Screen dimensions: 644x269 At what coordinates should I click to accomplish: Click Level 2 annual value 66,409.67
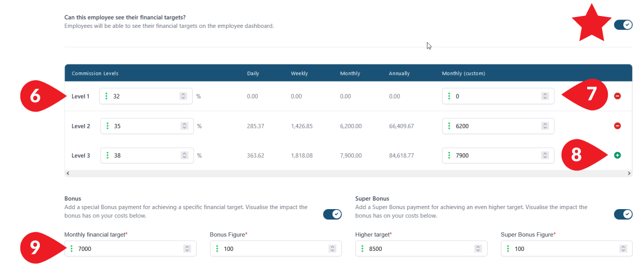tap(401, 126)
